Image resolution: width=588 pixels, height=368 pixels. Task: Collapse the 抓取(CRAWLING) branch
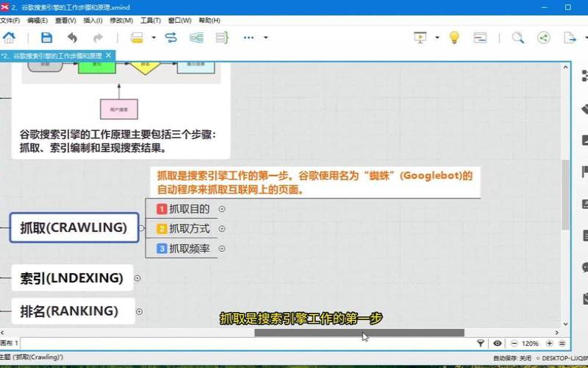(141, 227)
